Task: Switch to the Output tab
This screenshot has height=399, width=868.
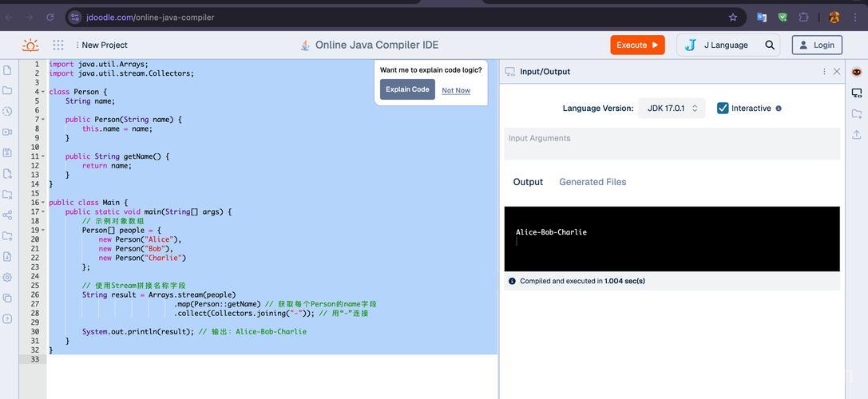Action: 528,182
